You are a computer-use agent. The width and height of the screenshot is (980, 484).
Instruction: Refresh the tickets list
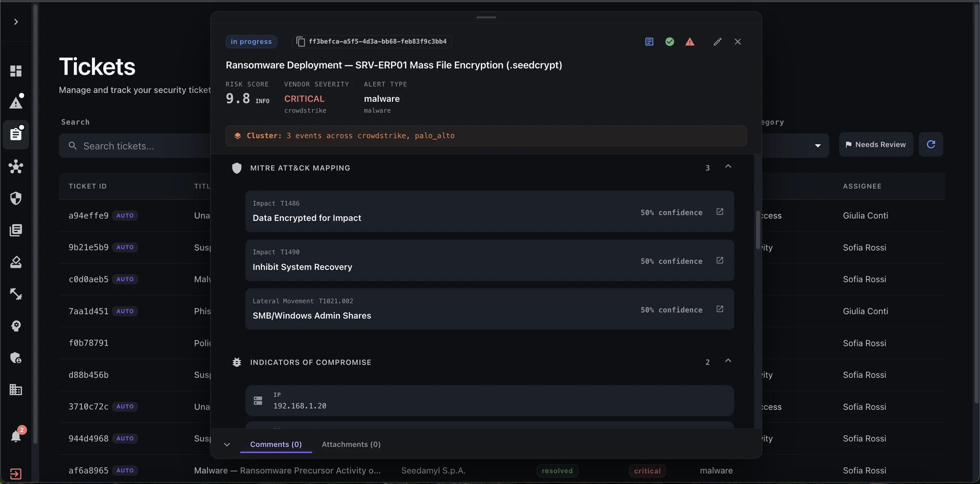pos(931,145)
